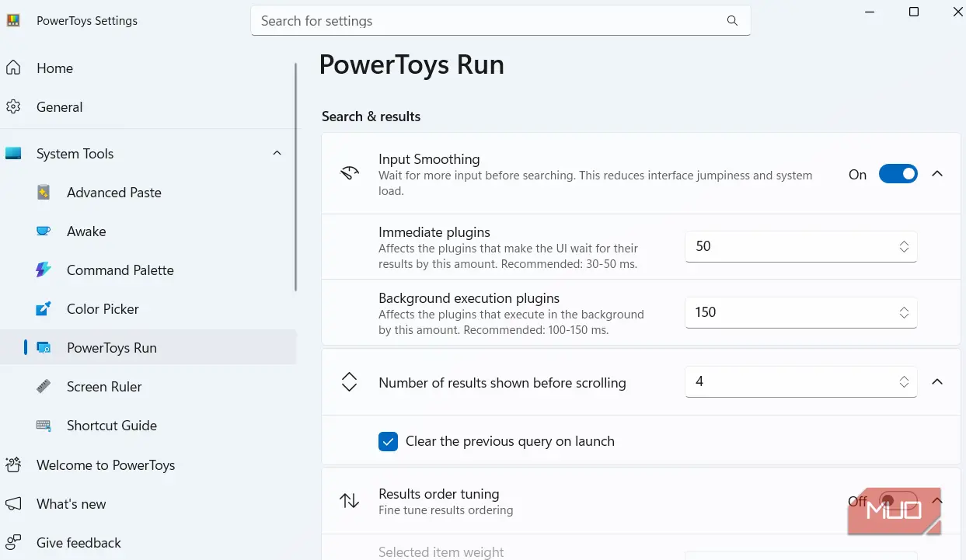This screenshot has width=966, height=560.
Task: Open General settings
Action: click(x=148, y=107)
